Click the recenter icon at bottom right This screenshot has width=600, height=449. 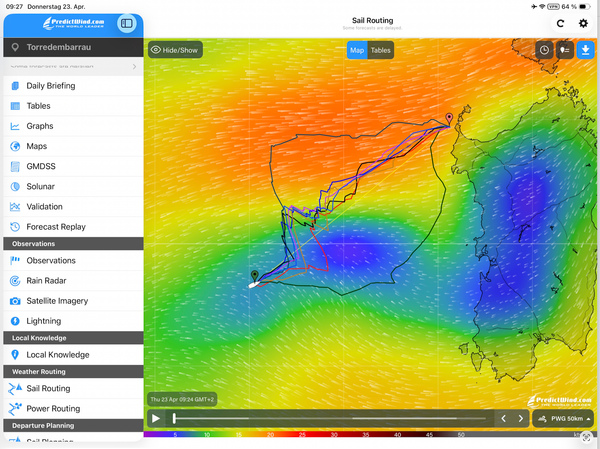point(587,437)
